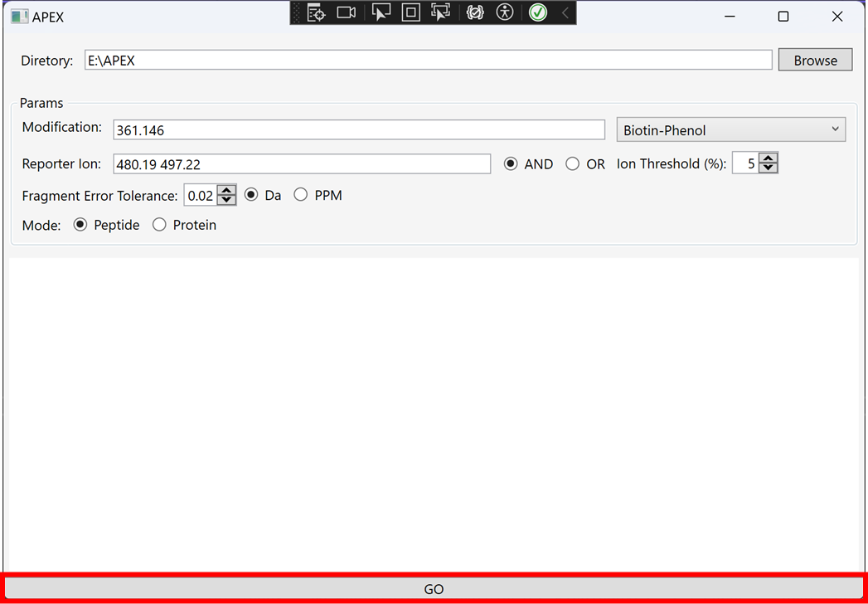Select the AND radio button

coord(511,164)
